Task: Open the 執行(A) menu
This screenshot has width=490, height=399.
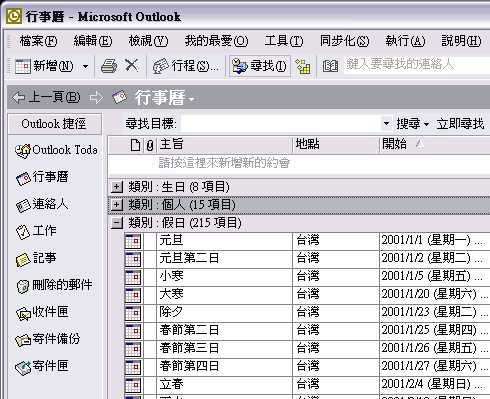Action: click(405, 41)
